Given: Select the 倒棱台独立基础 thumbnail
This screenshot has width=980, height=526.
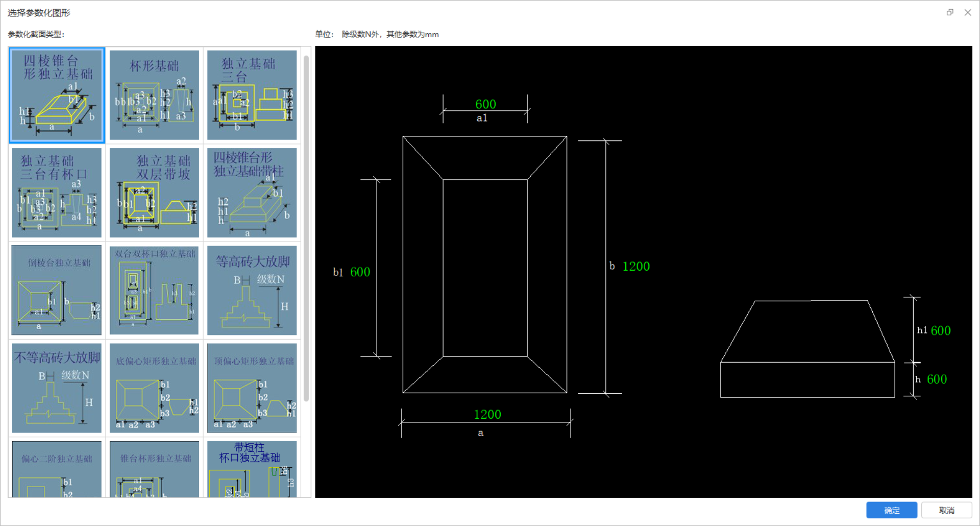Looking at the screenshot, I should point(57,290).
